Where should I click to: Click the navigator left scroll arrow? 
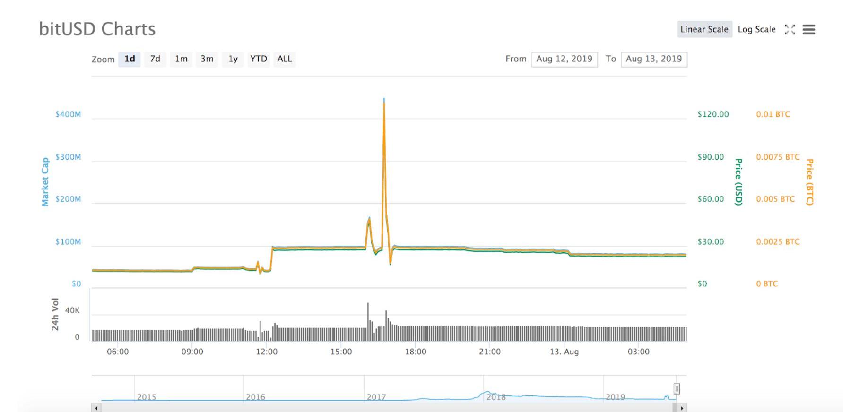96,408
